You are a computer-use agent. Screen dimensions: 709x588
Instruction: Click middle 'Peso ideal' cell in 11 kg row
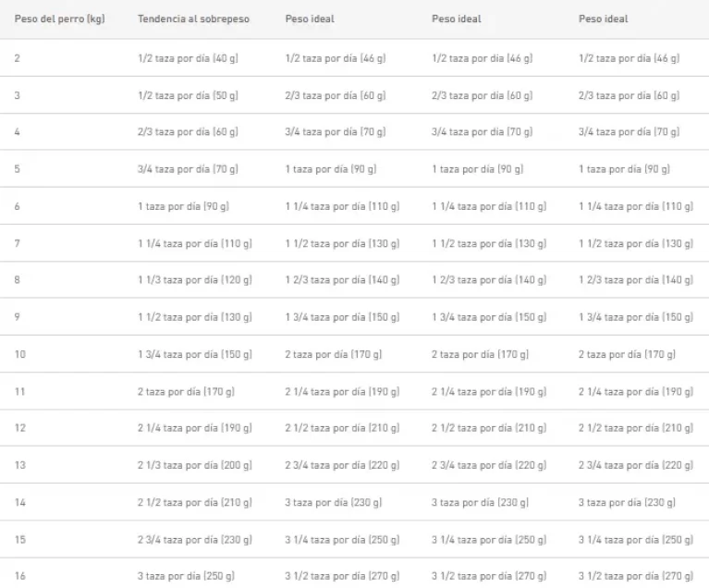click(x=489, y=391)
